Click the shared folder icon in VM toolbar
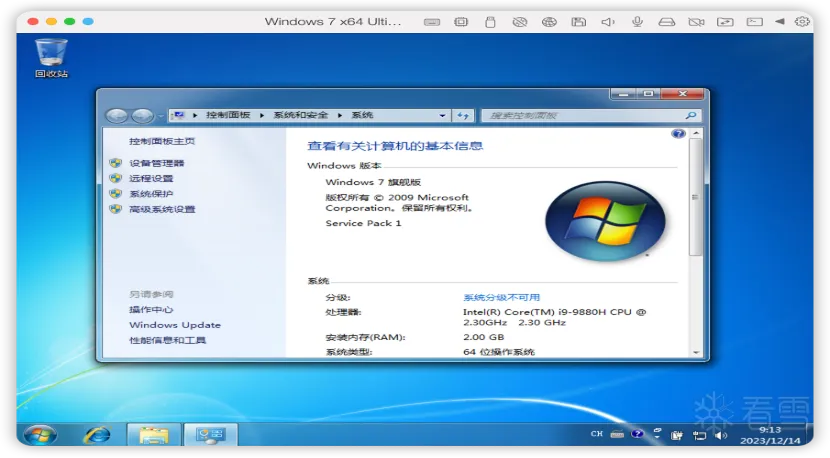Viewport: 830px width, 458px height. click(x=725, y=22)
